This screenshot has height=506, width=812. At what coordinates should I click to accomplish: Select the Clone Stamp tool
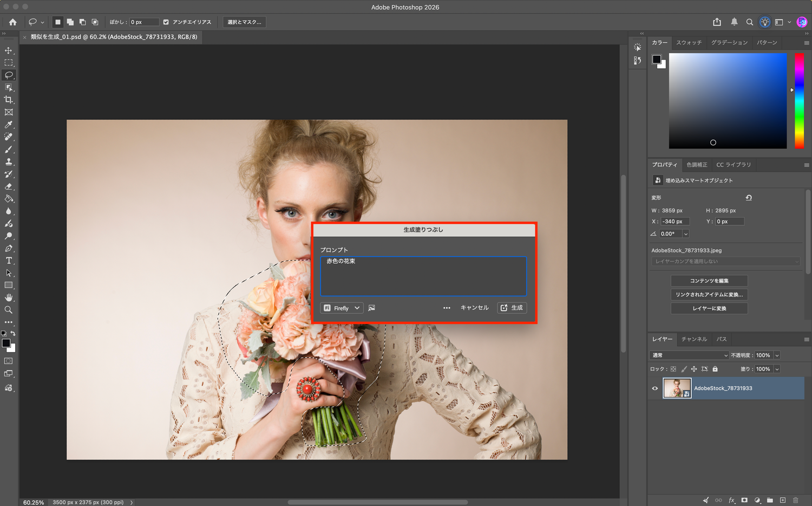9,161
